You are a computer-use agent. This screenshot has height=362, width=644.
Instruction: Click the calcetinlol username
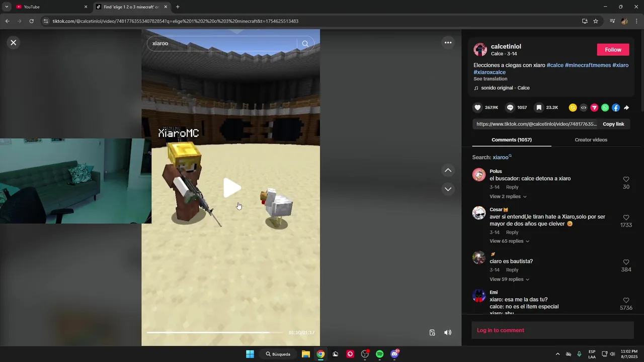(506, 47)
